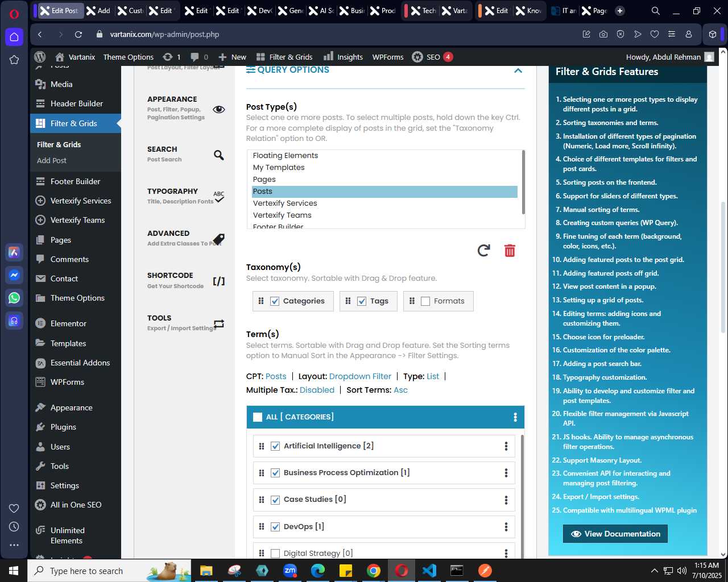Click the Typography ABC icon

[x=218, y=197]
